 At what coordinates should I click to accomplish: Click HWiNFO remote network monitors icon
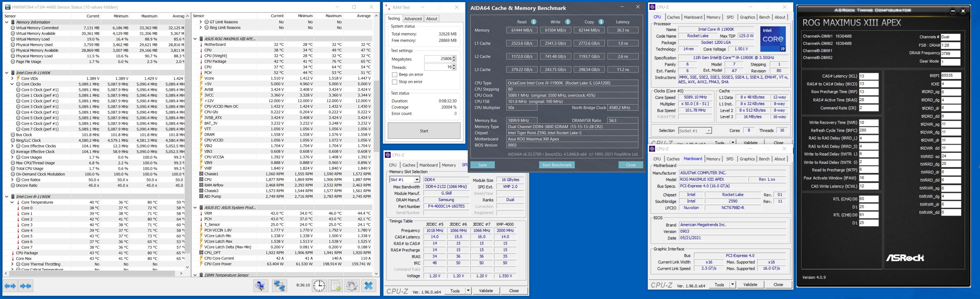(279, 286)
